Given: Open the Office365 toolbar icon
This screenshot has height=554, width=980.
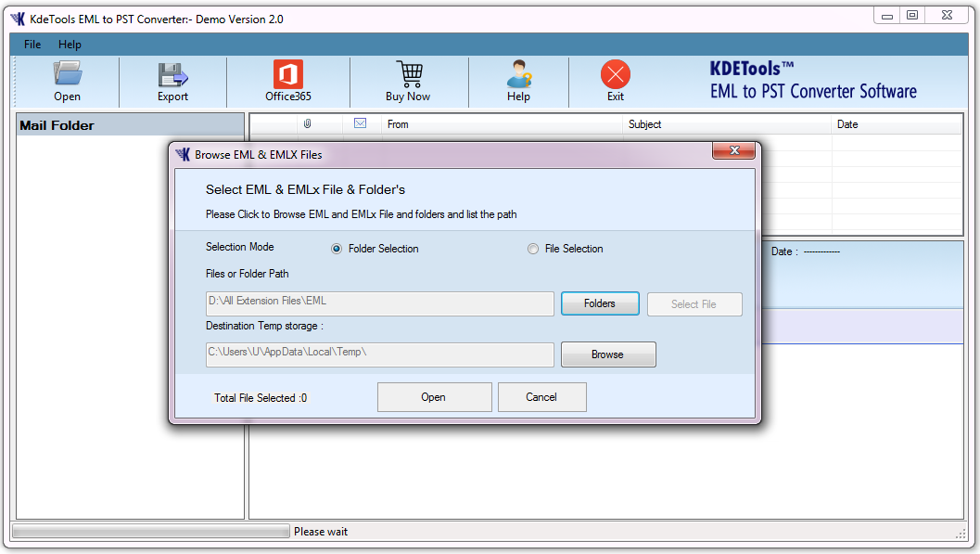Looking at the screenshot, I should click(288, 74).
